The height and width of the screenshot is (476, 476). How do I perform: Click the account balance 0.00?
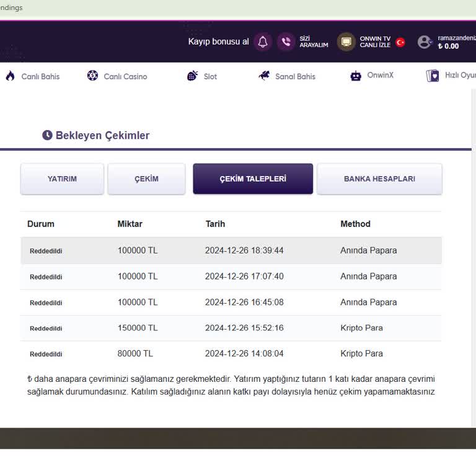448,46
